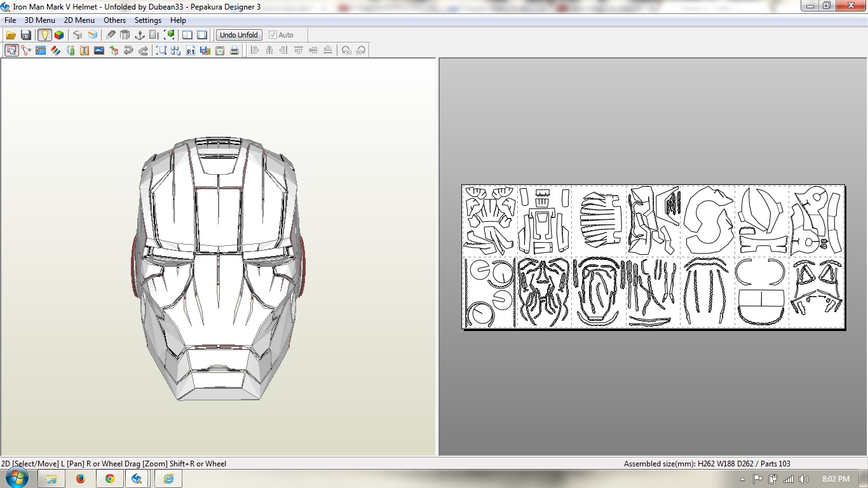
Task: Click the Align Center horizontally icon
Action: [x=269, y=50]
